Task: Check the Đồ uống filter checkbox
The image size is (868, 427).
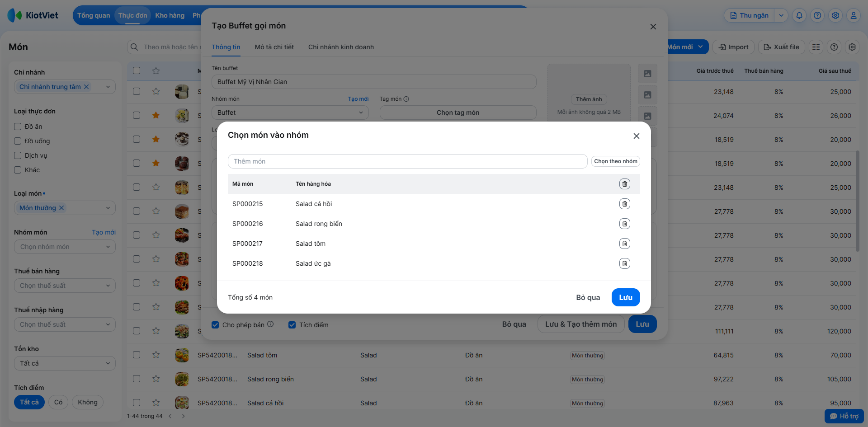Action: point(18,141)
